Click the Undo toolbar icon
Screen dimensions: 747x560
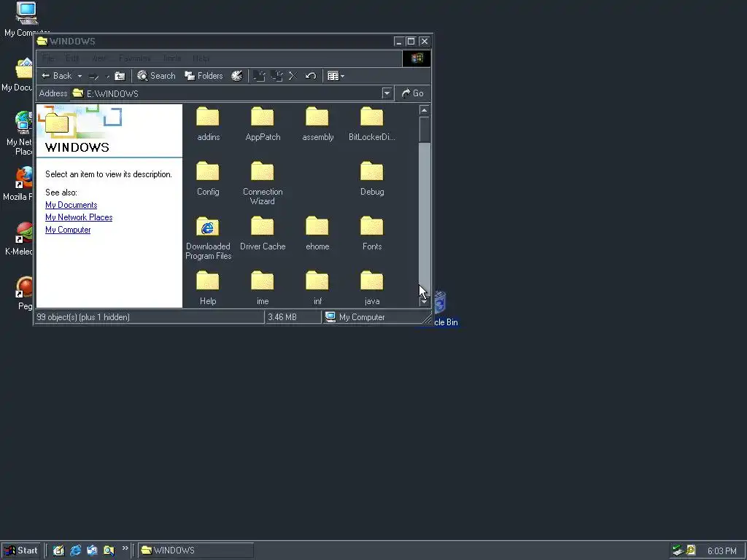tap(311, 76)
